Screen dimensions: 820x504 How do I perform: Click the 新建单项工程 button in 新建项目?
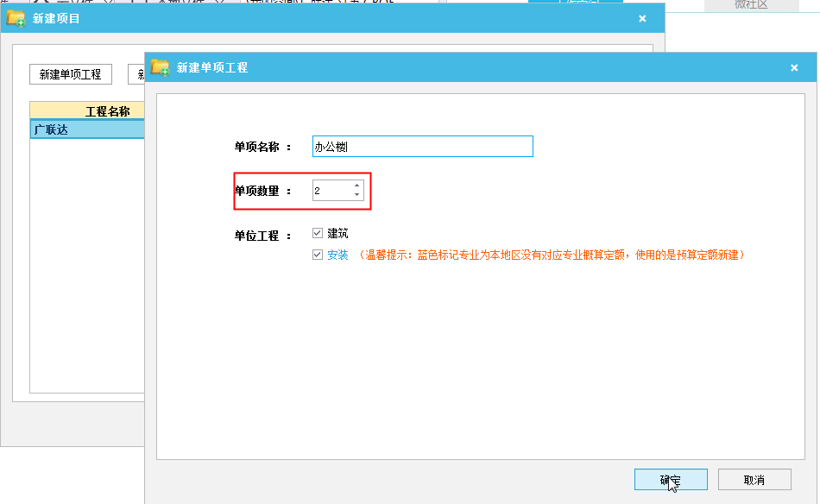pyautogui.click(x=71, y=74)
